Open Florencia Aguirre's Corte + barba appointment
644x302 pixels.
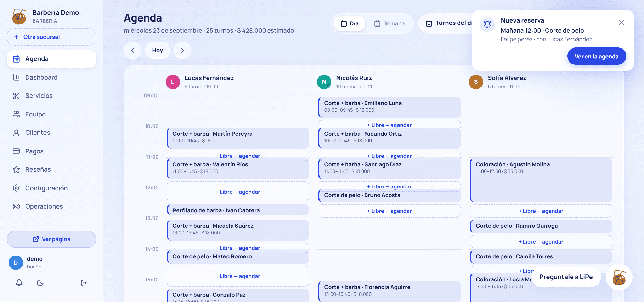click(390, 291)
